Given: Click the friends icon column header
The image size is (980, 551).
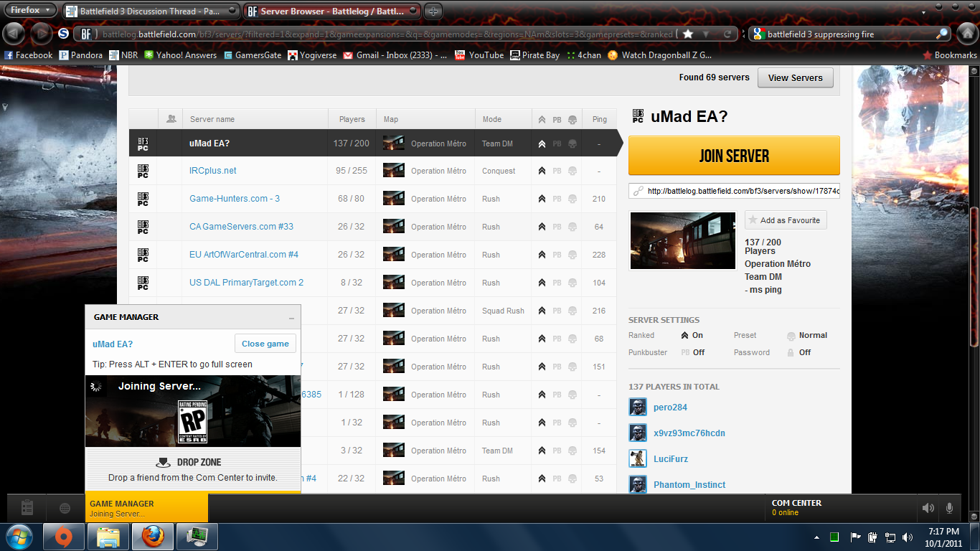Looking at the screenshot, I should (171, 119).
